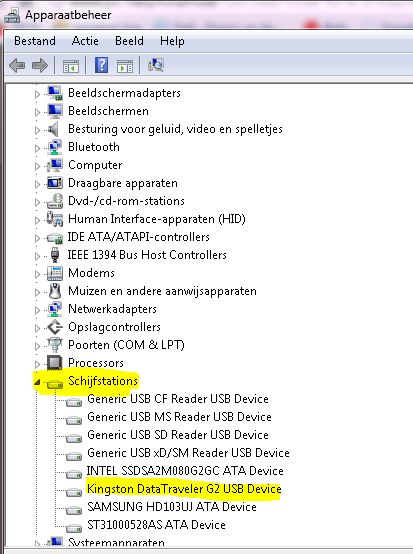Image resolution: width=413 pixels, height=554 pixels.
Task: Click the show/hide console tree icon
Action: point(71,66)
